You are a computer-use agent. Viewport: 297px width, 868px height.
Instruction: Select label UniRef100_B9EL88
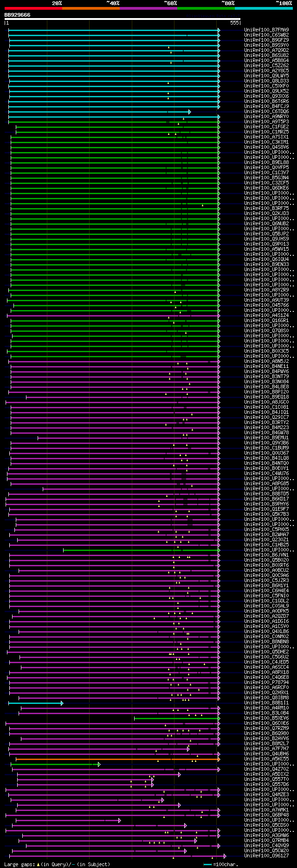(266, 163)
